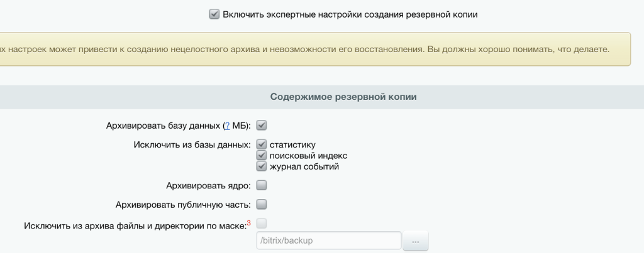Uncheck the "Архивировать базу данных" checkbox

(262, 126)
